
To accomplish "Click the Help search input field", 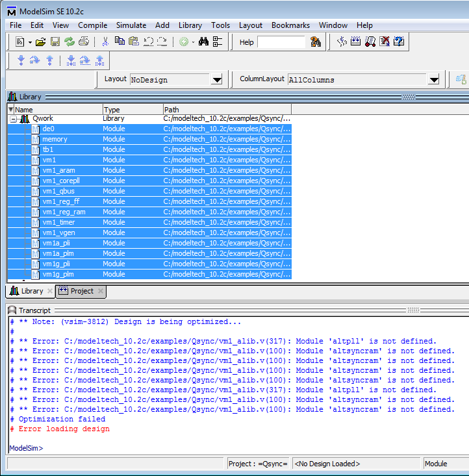I will click(x=281, y=42).
